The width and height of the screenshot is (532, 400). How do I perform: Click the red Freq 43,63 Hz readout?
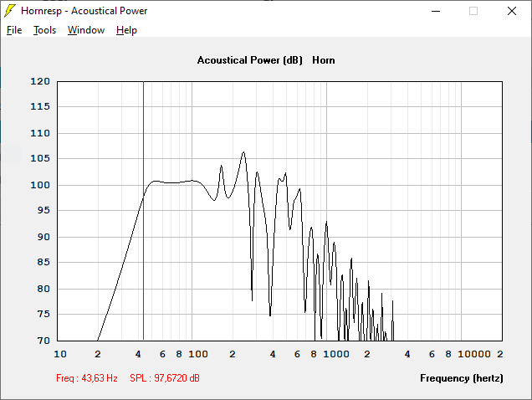[x=87, y=378]
